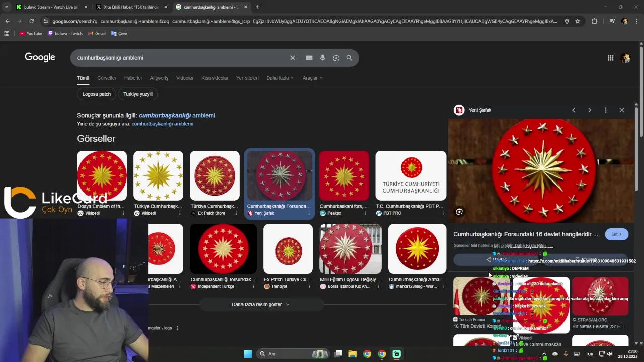Image resolution: width=644 pixels, height=362 pixels.
Task: Click the Git button in preview
Action: (x=616, y=234)
